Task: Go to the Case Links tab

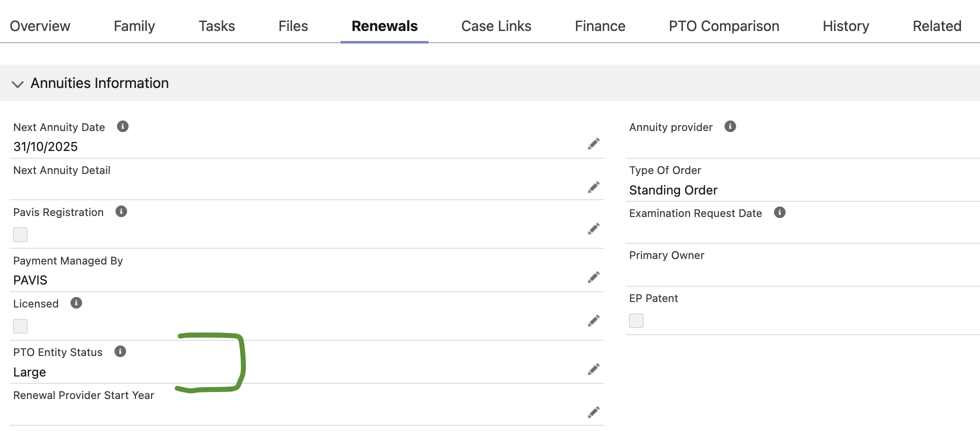Action: click(496, 26)
